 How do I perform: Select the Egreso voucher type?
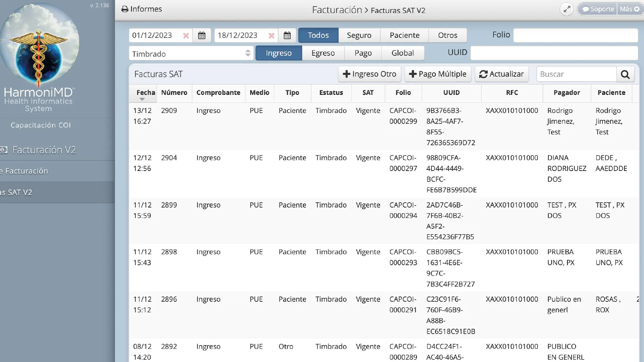323,53
